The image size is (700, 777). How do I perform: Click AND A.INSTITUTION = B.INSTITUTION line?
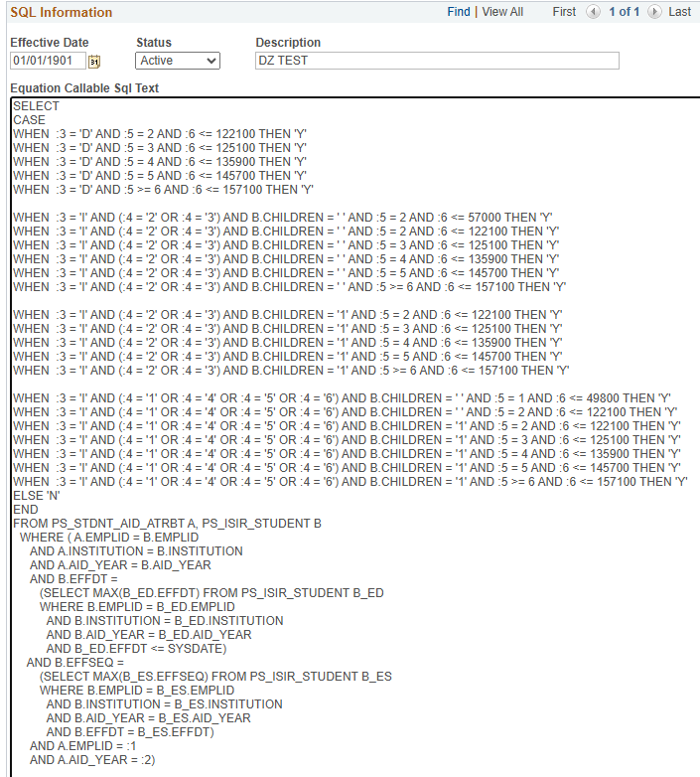(136, 551)
